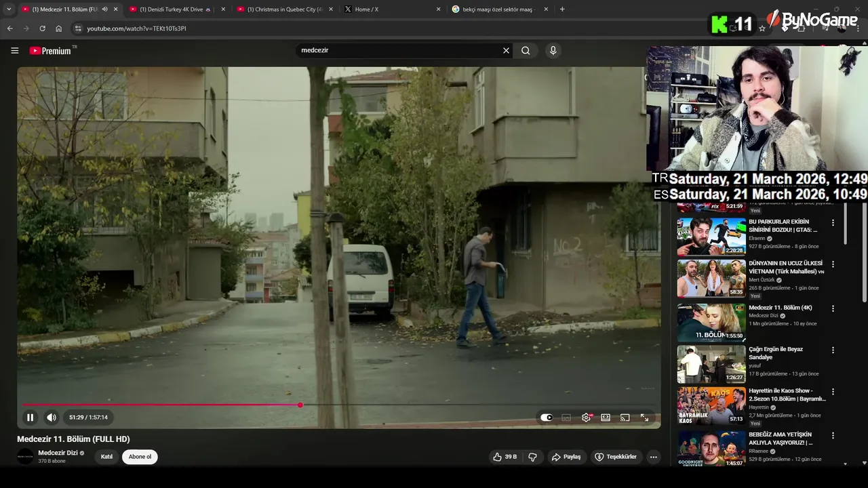Close the Denizli Turkey 4K Drive tab
The image size is (868, 488).
pyautogui.click(x=224, y=9)
